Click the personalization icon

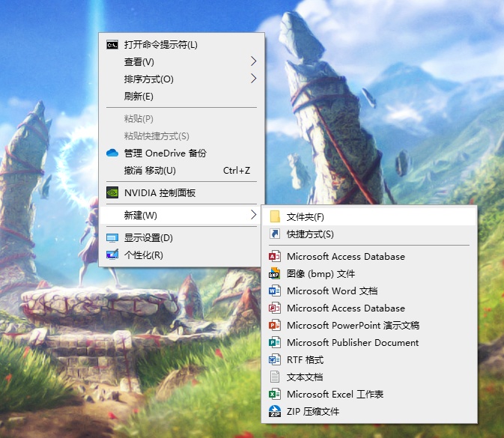(x=112, y=255)
